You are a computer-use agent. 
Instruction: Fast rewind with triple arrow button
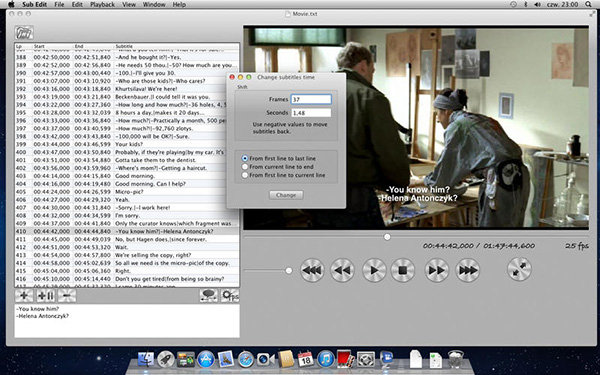312,271
